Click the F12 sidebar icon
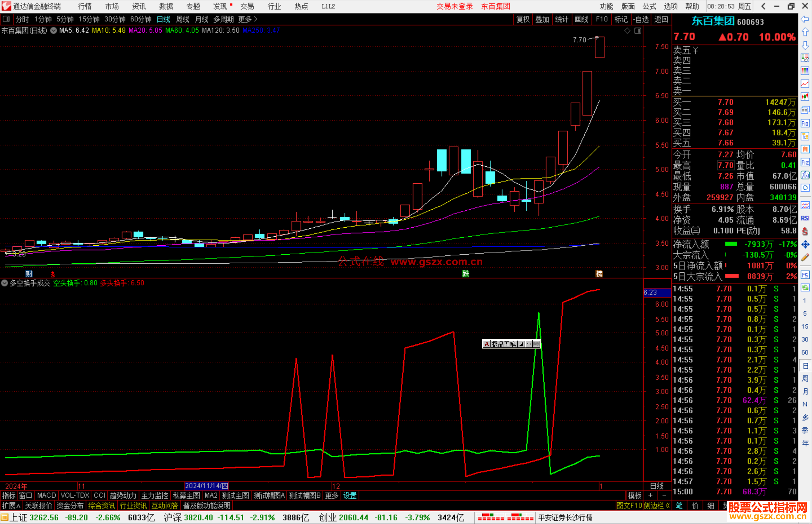This screenshot has width=812, height=524. [805, 162]
